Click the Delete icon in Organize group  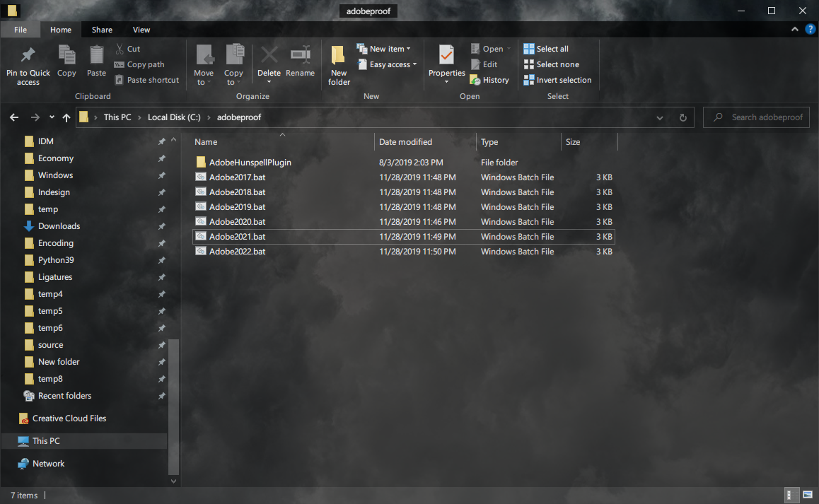coord(269,55)
